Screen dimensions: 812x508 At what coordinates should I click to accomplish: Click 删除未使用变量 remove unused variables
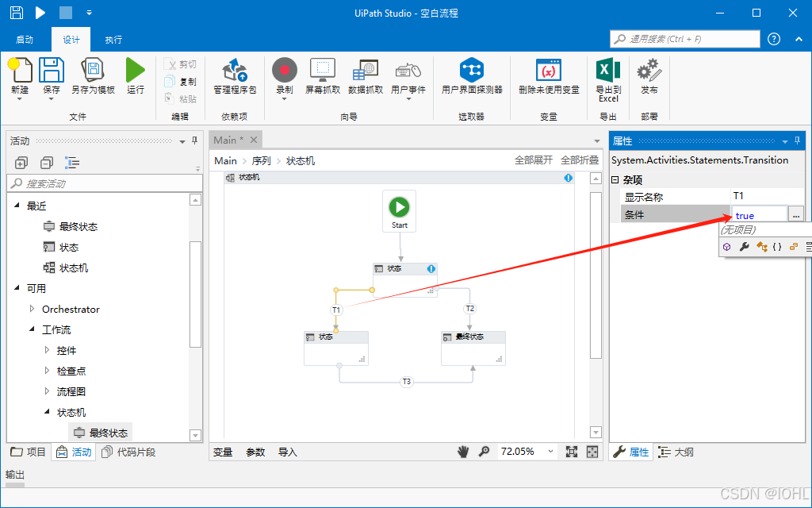pyautogui.click(x=549, y=76)
